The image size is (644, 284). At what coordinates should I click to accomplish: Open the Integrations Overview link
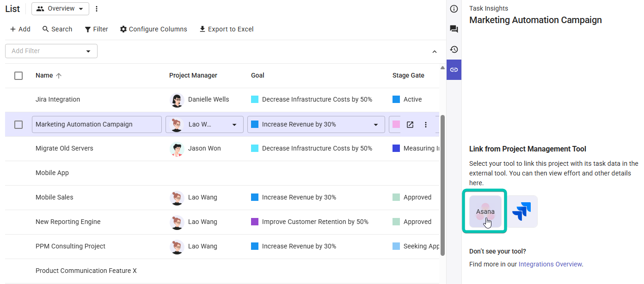550,264
